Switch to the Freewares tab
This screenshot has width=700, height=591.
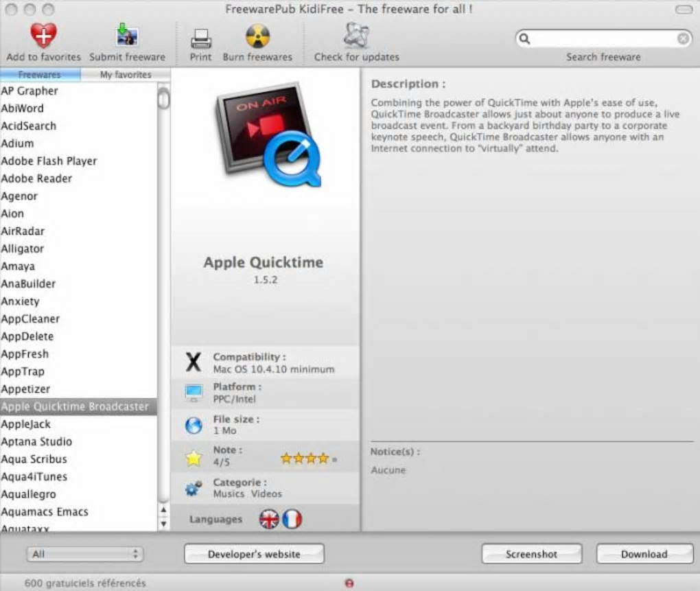pyautogui.click(x=40, y=75)
